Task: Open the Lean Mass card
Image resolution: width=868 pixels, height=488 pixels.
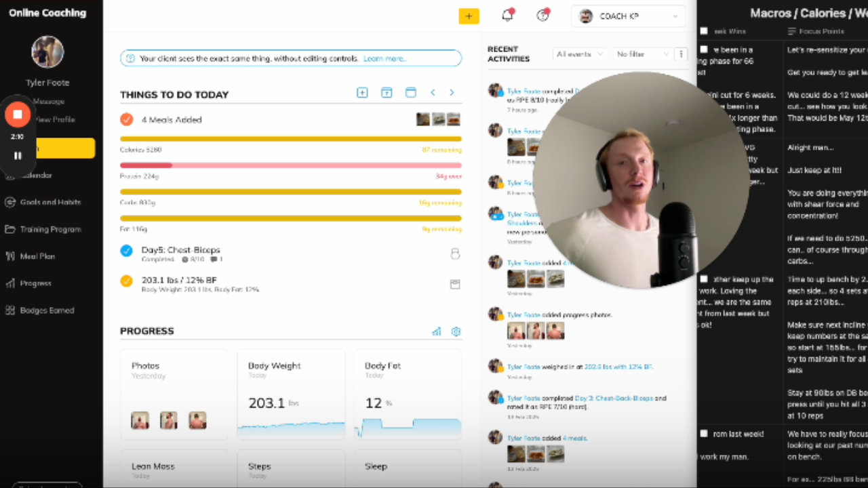Action: (x=174, y=469)
